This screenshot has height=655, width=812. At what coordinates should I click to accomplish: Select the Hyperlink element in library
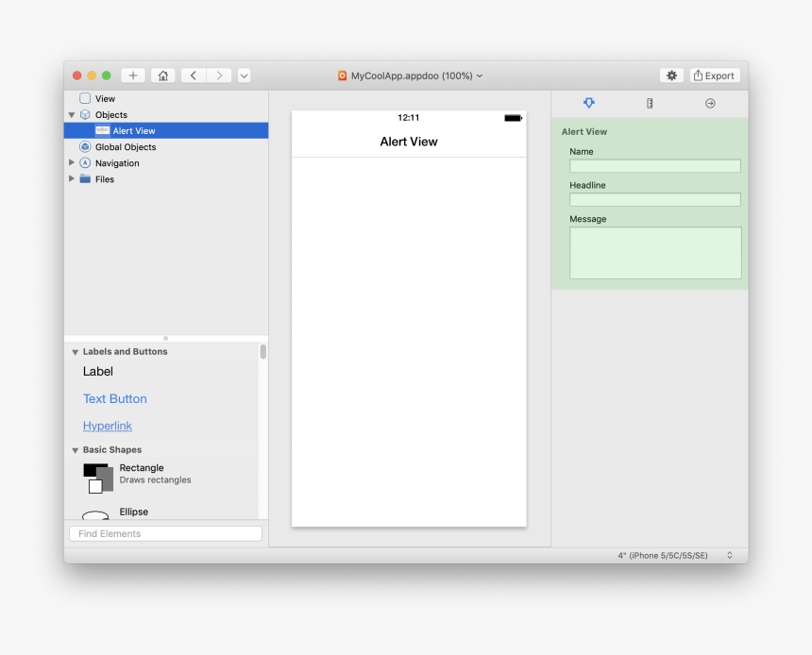[x=108, y=426]
